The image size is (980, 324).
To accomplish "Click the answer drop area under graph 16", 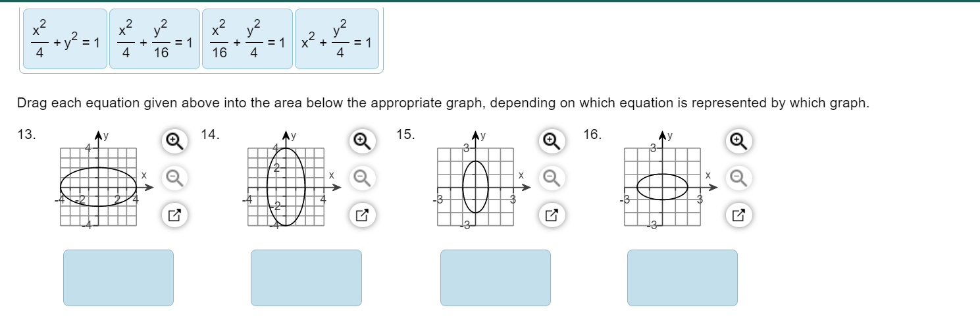I will coord(683,278).
